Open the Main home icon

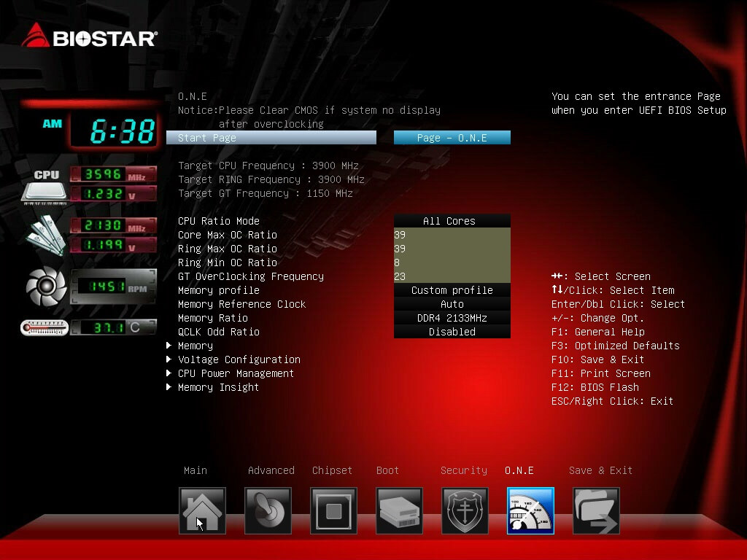click(x=202, y=510)
